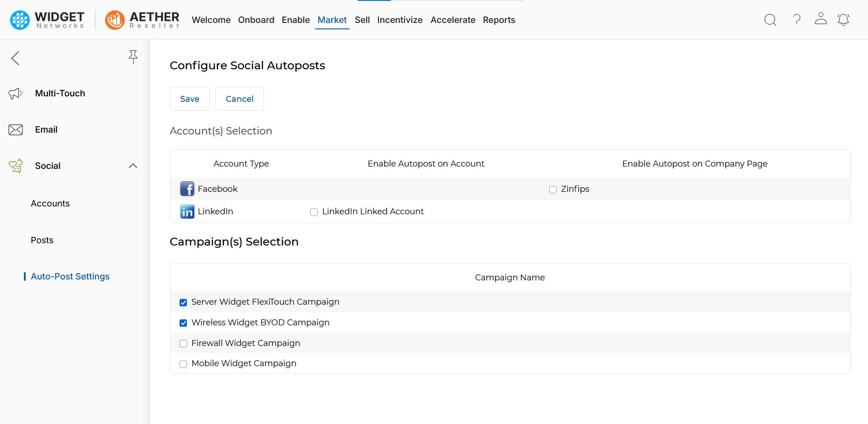Click the Save button
Image resolution: width=868 pixels, height=424 pixels.
(190, 99)
